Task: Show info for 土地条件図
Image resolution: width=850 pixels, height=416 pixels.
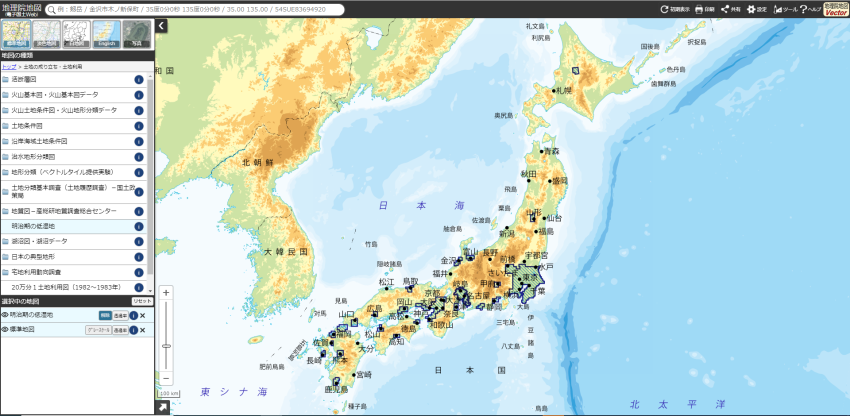Action: [x=139, y=126]
